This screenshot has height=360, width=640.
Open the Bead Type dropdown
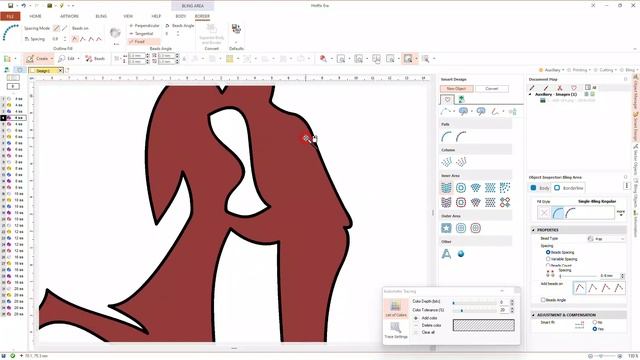coord(606,239)
